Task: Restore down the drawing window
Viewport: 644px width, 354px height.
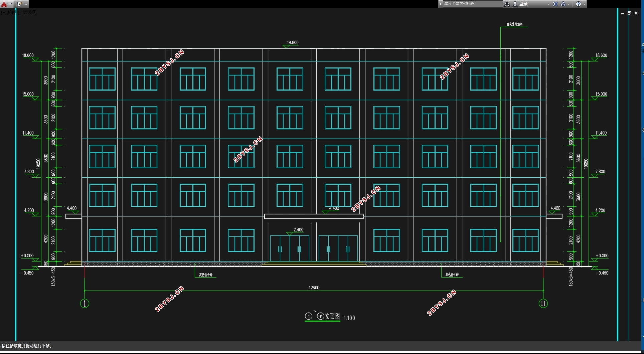Action: [x=629, y=13]
